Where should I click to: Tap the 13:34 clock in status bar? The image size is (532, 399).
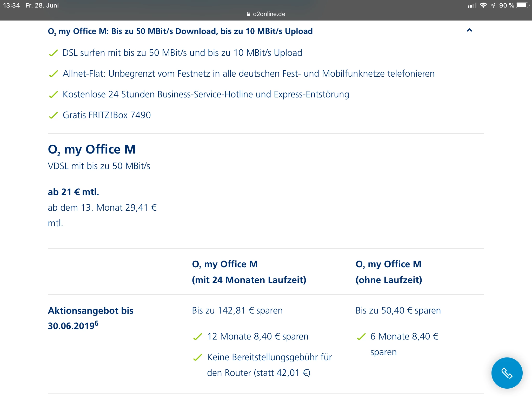click(11, 5)
